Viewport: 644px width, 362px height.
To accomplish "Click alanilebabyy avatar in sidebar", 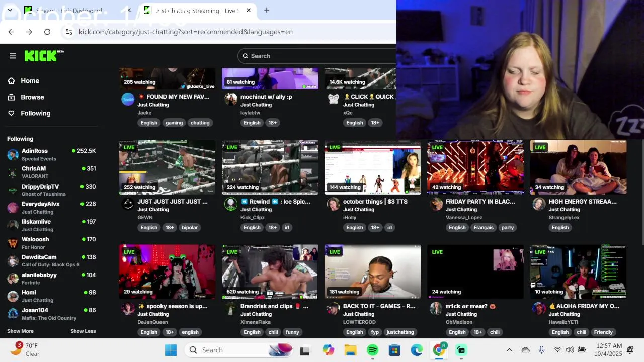I will 13,279.
